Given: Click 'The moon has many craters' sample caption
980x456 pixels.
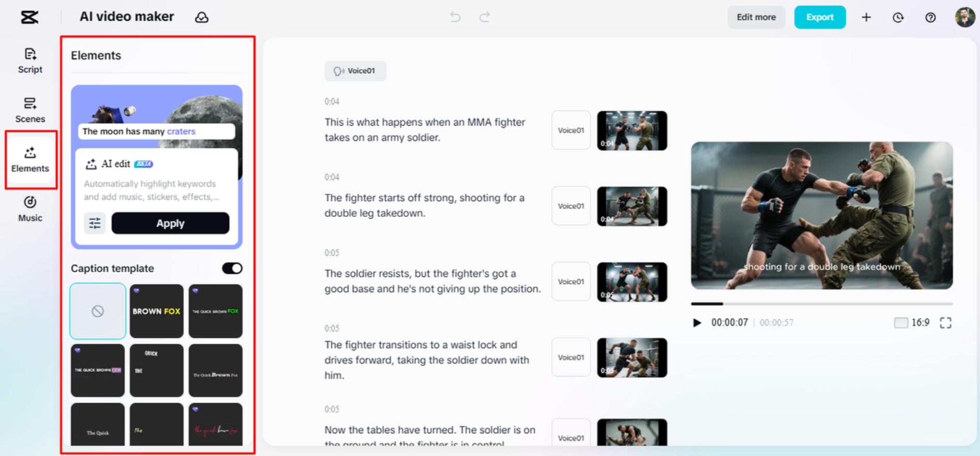Looking at the screenshot, I should (x=157, y=131).
